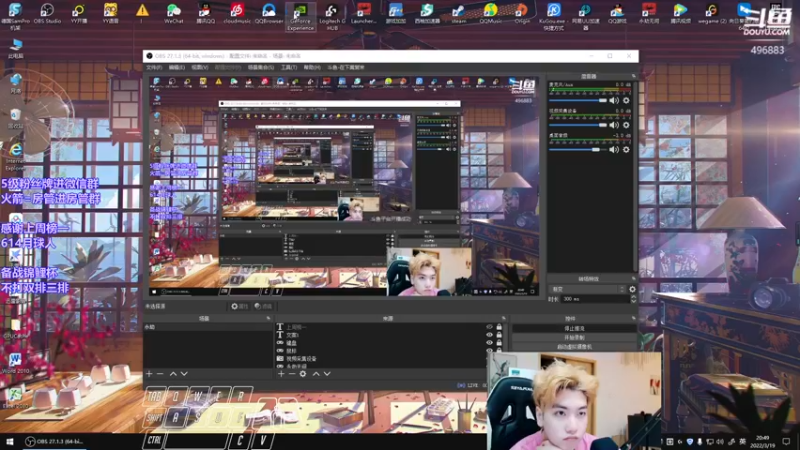Move source up in the sources list
Image resolution: width=800 pixels, height=450 pixels.
point(316,374)
